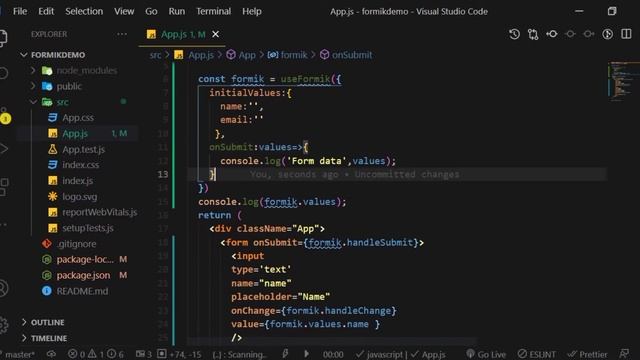Click Scanning status bar item

coord(239,354)
